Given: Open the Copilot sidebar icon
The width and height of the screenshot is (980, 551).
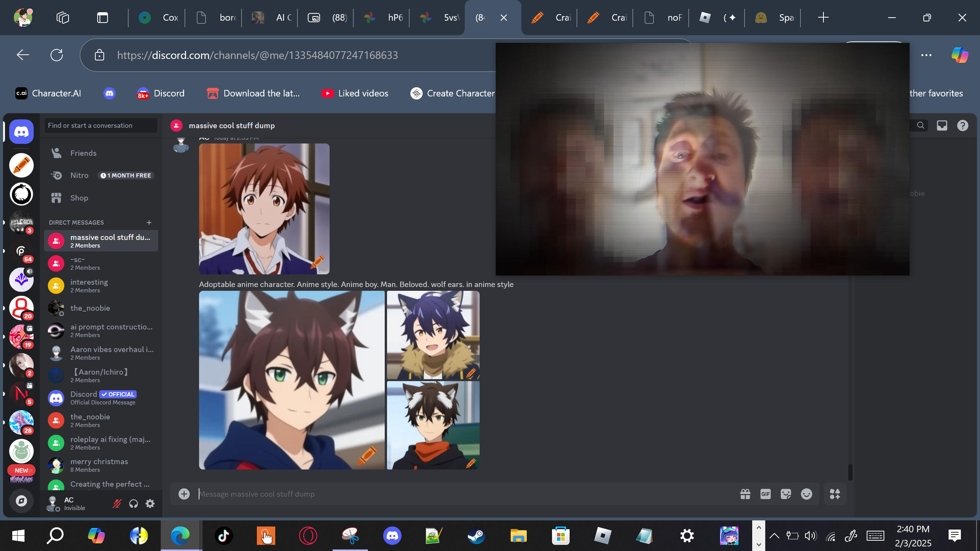Looking at the screenshot, I should click(x=960, y=55).
